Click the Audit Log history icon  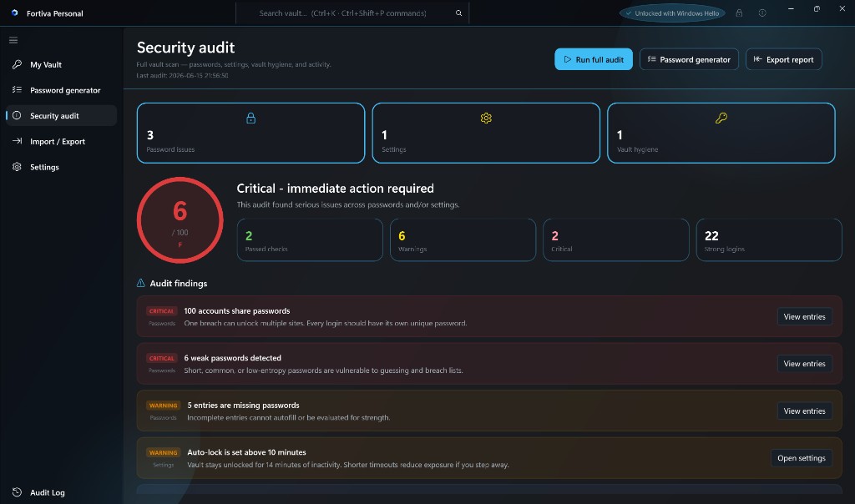[x=17, y=492]
